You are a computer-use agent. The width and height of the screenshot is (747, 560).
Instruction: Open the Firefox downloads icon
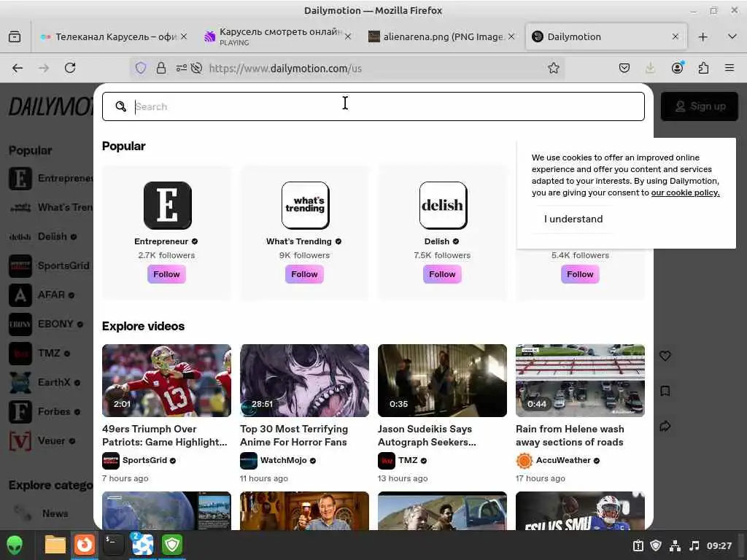[x=650, y=68]
